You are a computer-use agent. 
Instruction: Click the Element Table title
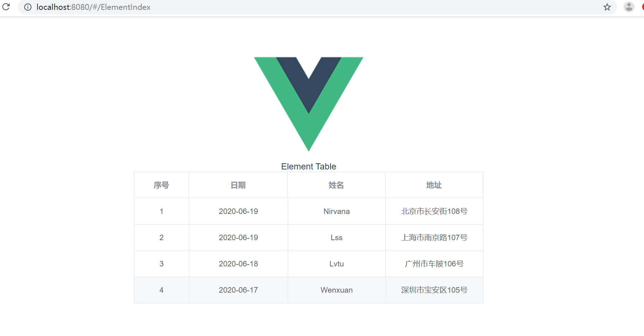click(308, 166)
